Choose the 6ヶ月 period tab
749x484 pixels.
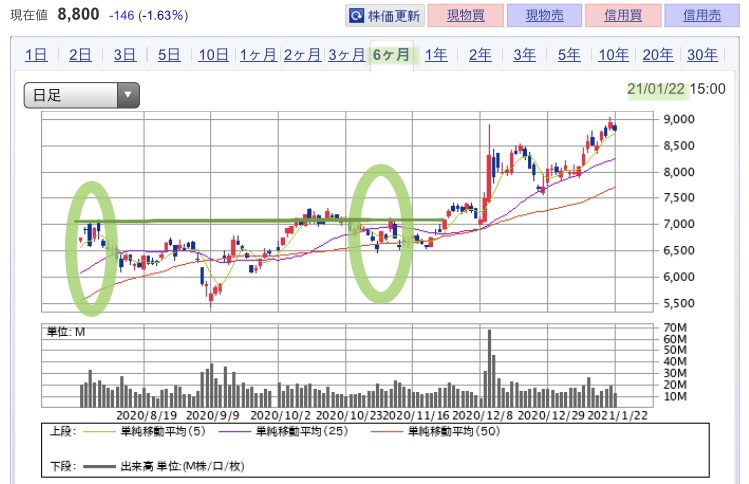392,55
